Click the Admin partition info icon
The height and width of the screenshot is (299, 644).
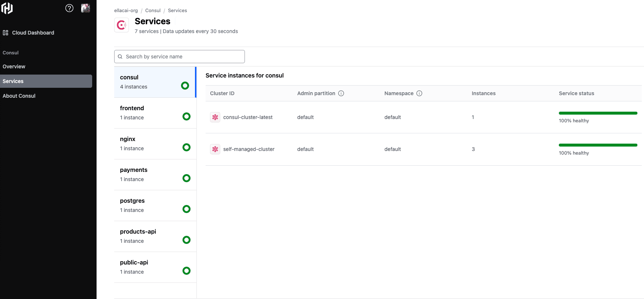coord(341,93)
